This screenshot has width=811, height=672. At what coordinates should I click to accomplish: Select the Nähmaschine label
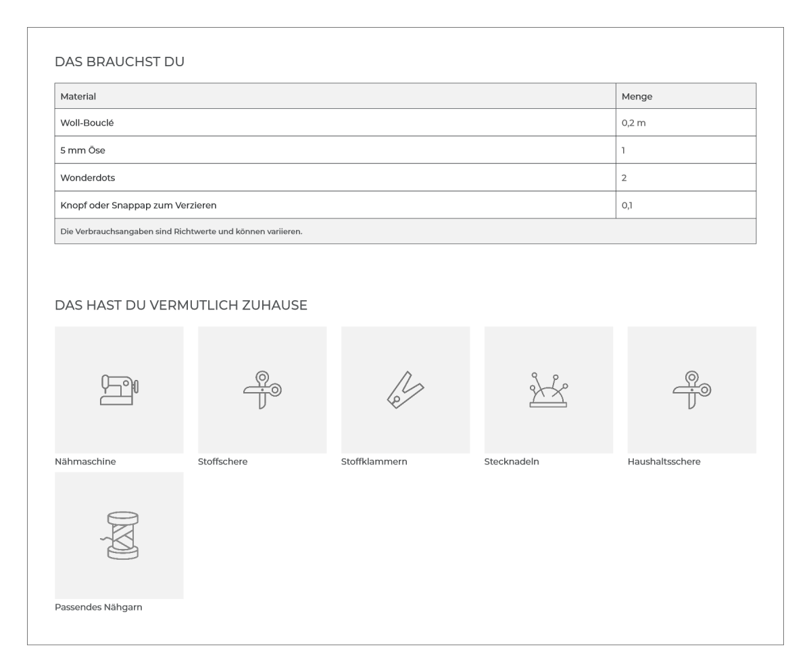click(85, 462)
